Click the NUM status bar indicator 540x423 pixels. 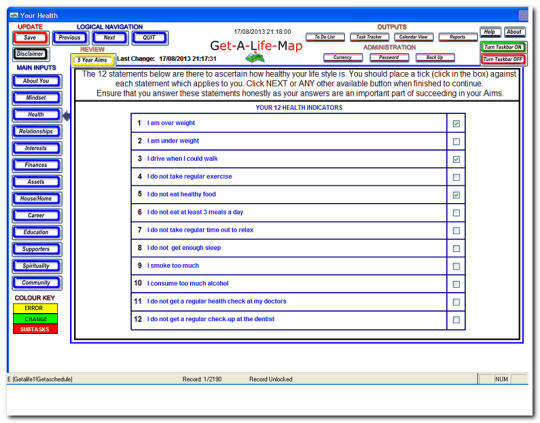coord(501,379)
